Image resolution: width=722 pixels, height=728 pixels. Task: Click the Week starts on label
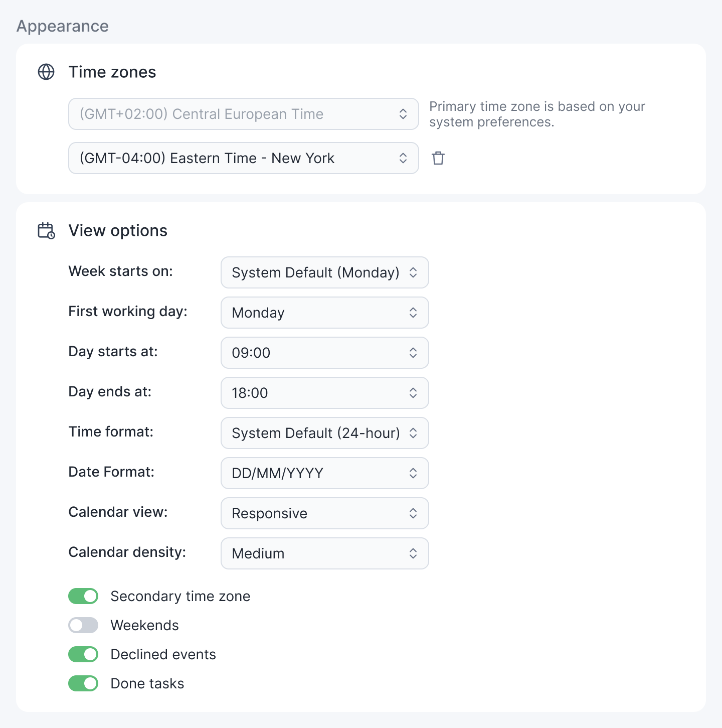[x=120, y=271]
